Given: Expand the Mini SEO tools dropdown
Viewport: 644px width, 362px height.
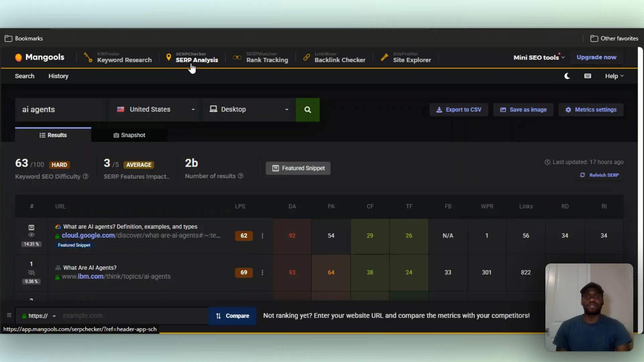Looking at the screenshot, I should coord(539,57).
